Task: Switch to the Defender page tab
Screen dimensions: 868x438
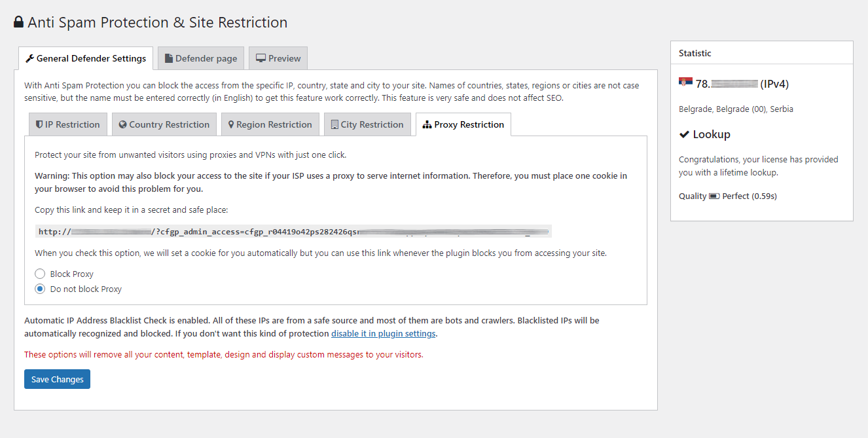Action: tap(201, 58)
